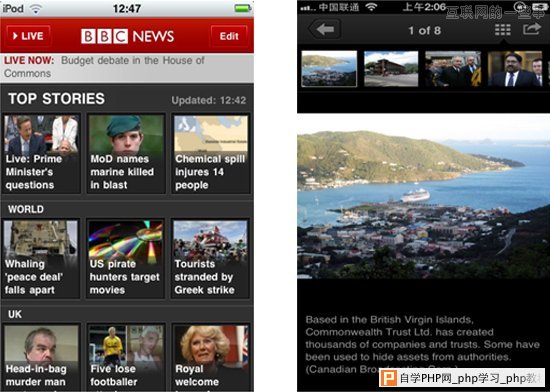The height and width of the screenshot is (392, 550).
Task: Select the WORLD section heading
Action: click(26, 209)
